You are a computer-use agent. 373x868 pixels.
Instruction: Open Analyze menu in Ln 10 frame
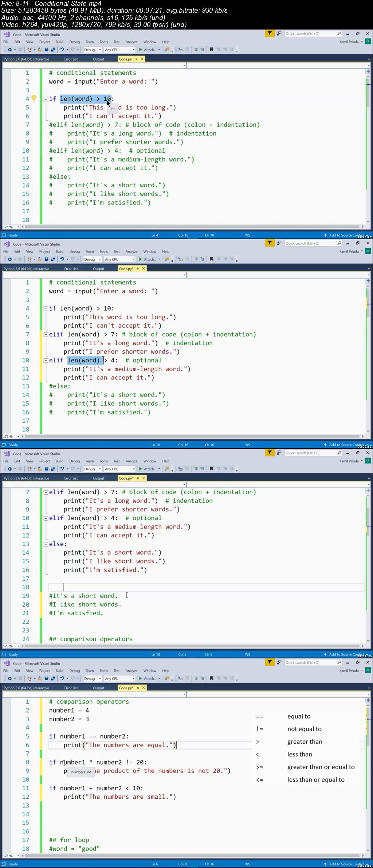point(131,252)
